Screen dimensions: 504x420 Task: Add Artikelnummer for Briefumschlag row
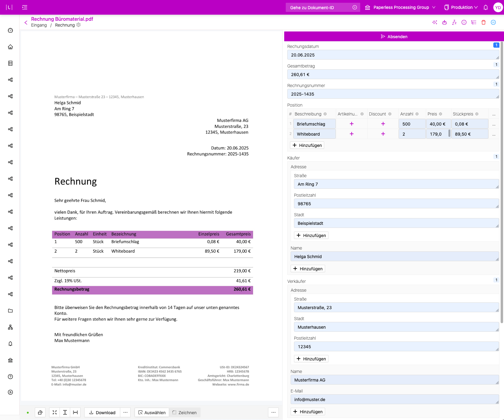pos(352,124)
